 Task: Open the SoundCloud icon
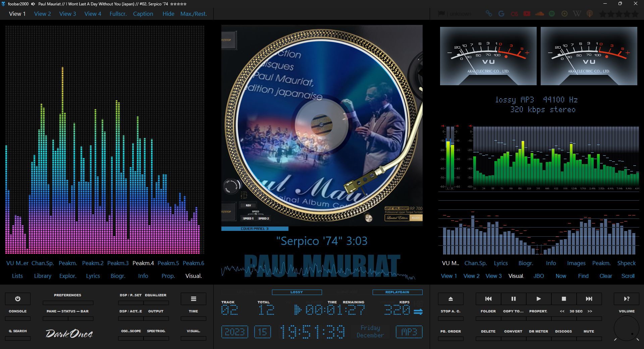point(539,14)
